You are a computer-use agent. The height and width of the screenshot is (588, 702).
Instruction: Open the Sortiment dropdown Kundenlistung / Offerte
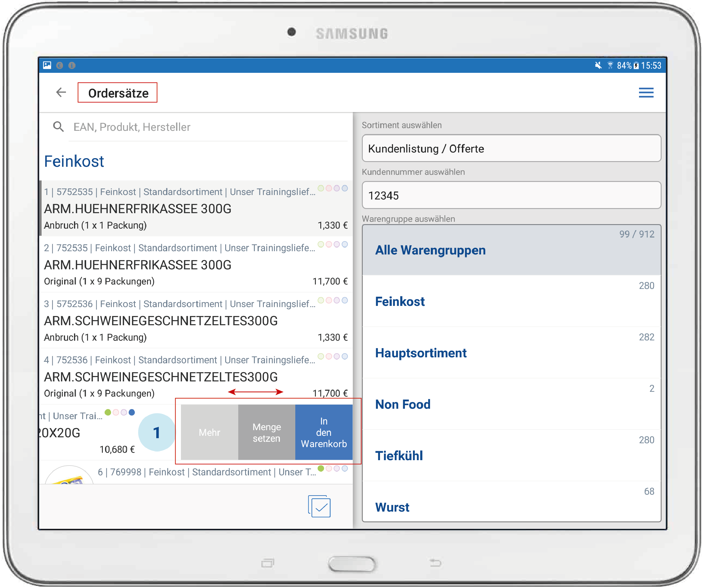[511, 149]
